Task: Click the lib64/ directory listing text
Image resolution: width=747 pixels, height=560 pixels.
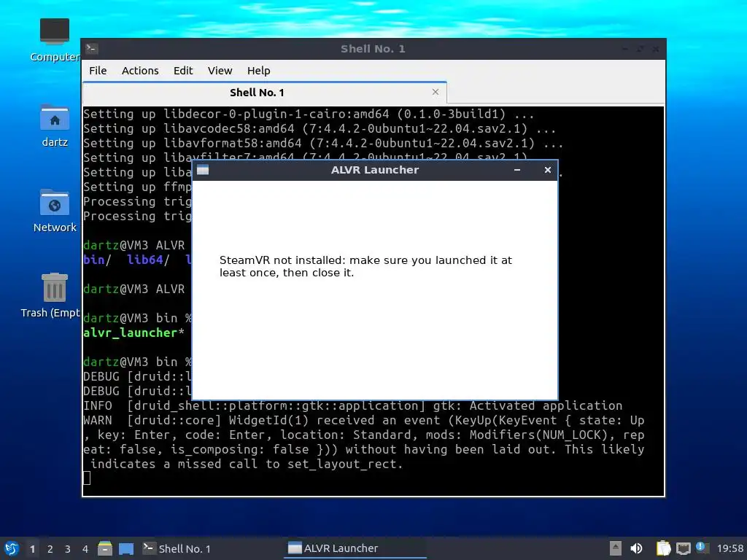Action: pyautogui.click(x=148, y=260)
